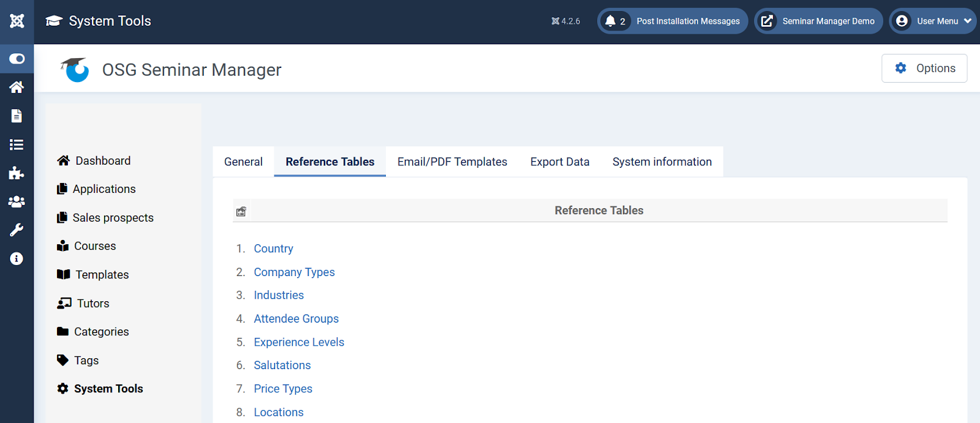The image size is (980, 423).
Task: Open the Home dashboard sidebar icon
Action: (17, 87)
